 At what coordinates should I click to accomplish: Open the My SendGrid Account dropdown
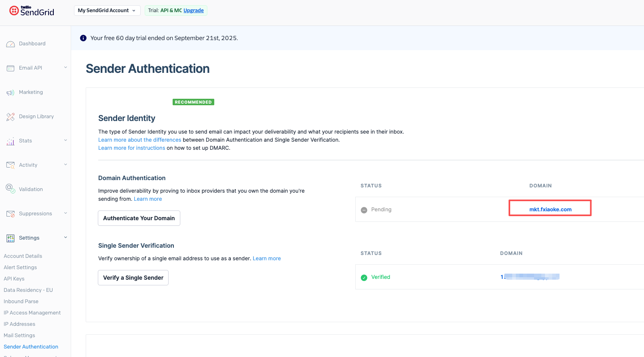pos(107,11)
